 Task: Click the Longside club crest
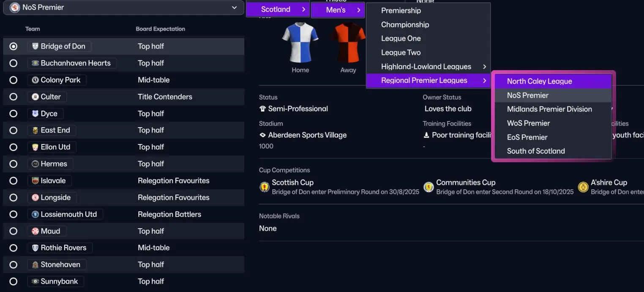[35, 197]
